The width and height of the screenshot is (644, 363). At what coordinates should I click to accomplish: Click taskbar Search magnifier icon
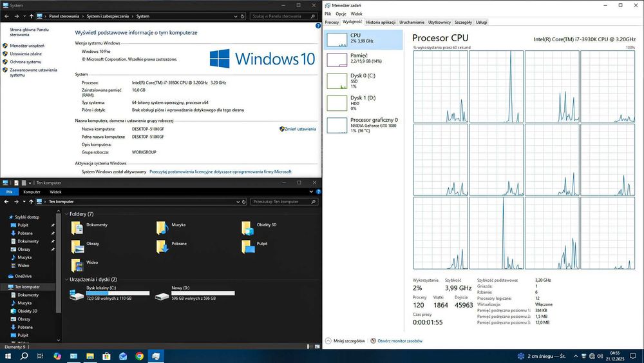click(24, 356)
